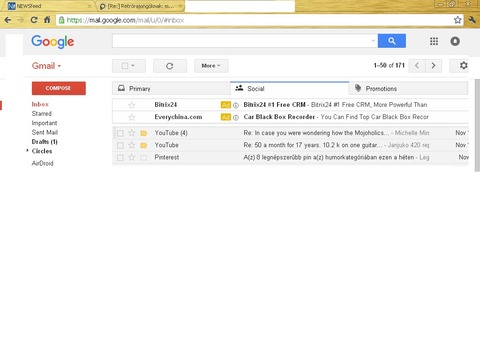480x360 pixels.
Task: Tick checkbox for Pinterest email
Action: 120,157
